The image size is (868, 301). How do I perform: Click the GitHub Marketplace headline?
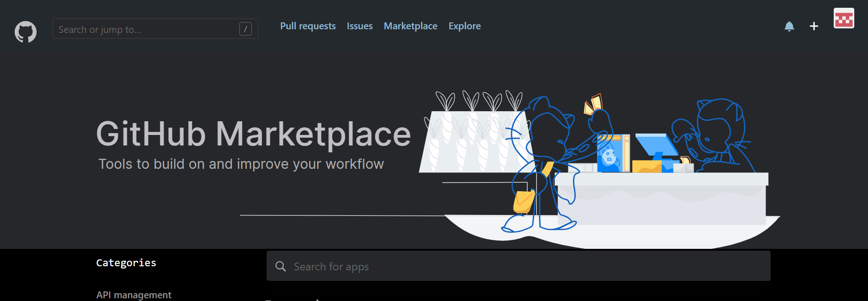pos(253,134)
